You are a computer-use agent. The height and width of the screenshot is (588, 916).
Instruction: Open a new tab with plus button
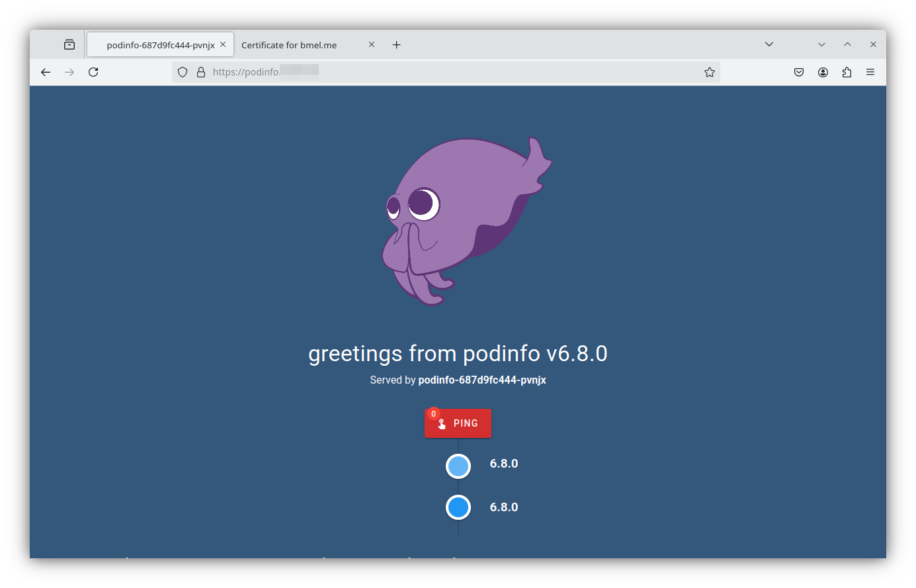[397, 45]
